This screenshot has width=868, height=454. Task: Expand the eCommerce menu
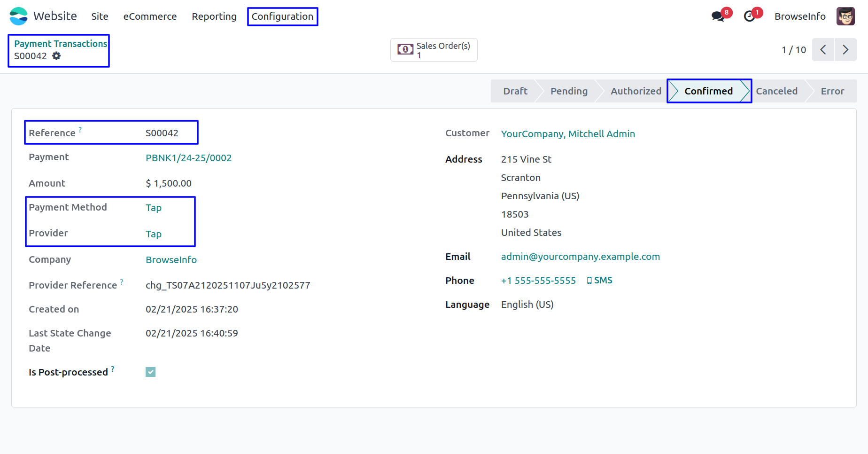click(x=150, y=16)
